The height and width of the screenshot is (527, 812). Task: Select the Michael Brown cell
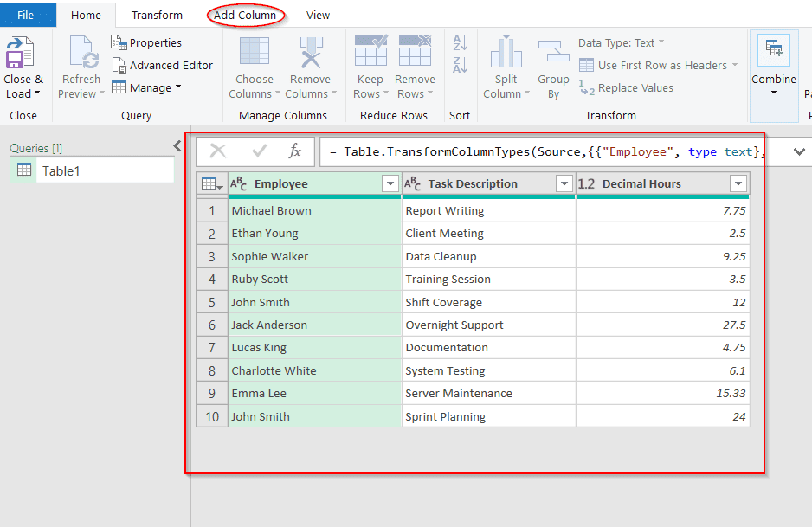point(315,210)
